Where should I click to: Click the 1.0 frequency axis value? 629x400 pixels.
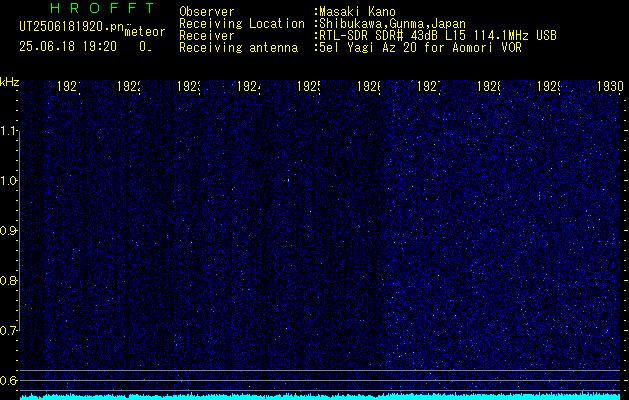point(8,181)
